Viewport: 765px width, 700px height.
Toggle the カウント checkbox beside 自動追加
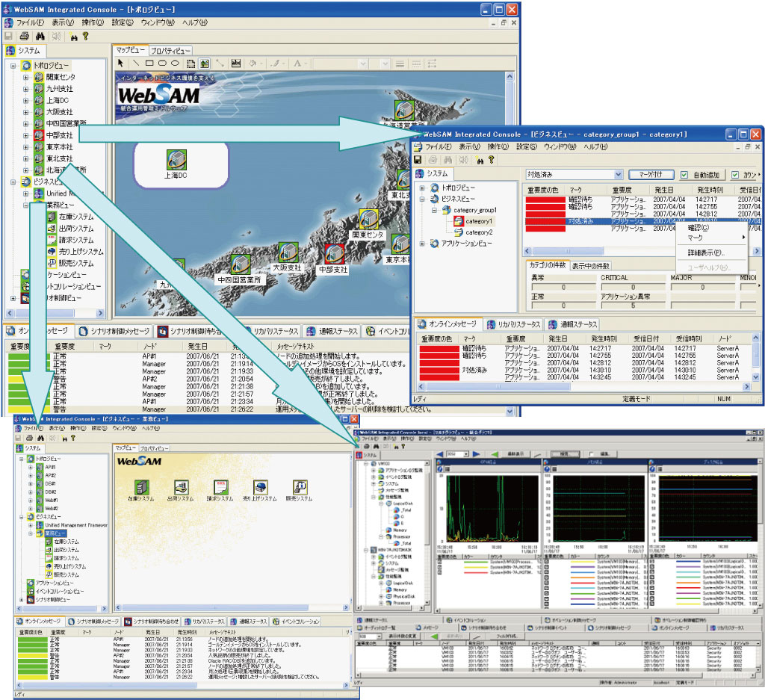(735, 175)
